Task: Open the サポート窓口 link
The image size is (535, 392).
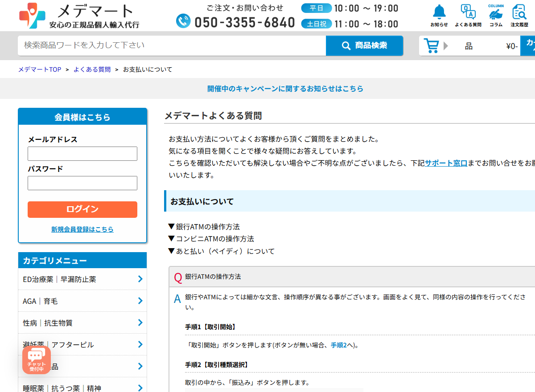Action: pyautogui.click(x=446, y=163)
